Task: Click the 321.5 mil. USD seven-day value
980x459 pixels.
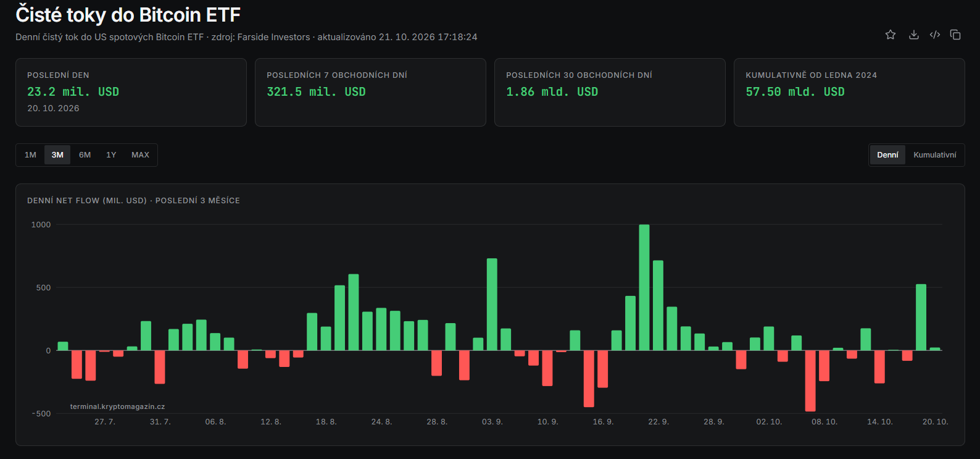Action: tap(316, 92)
